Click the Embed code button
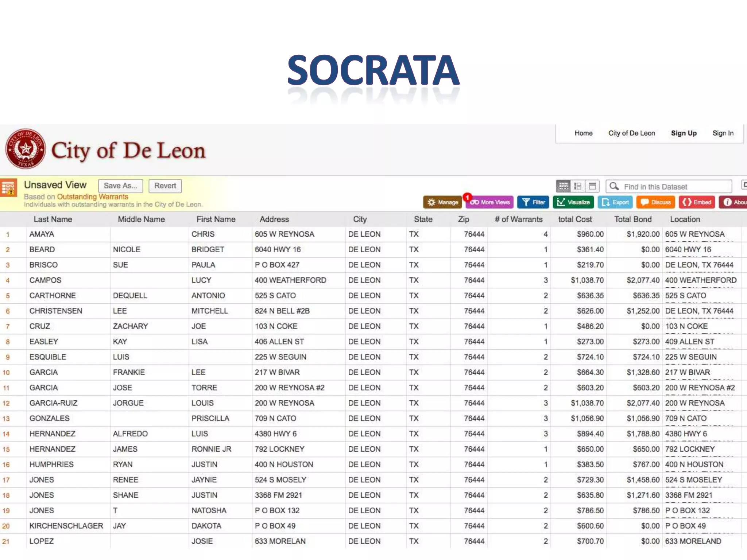This screenshot has width=747, height=560. [697, 202]
